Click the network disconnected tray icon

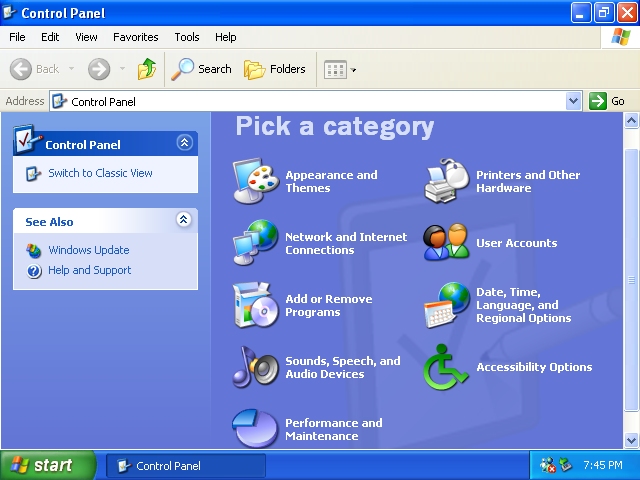click(547, 465)
